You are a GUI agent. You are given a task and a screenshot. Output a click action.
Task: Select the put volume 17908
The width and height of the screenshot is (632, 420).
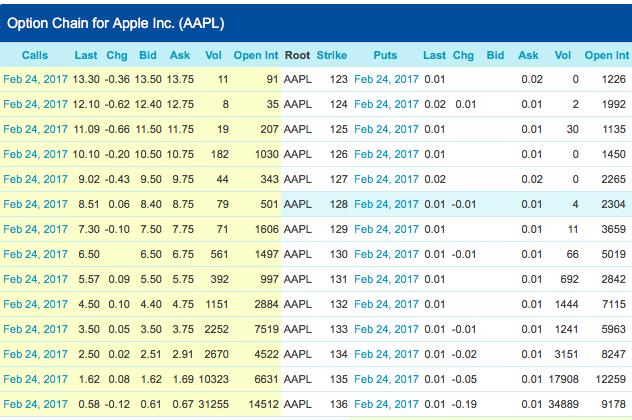pos(563,379)
